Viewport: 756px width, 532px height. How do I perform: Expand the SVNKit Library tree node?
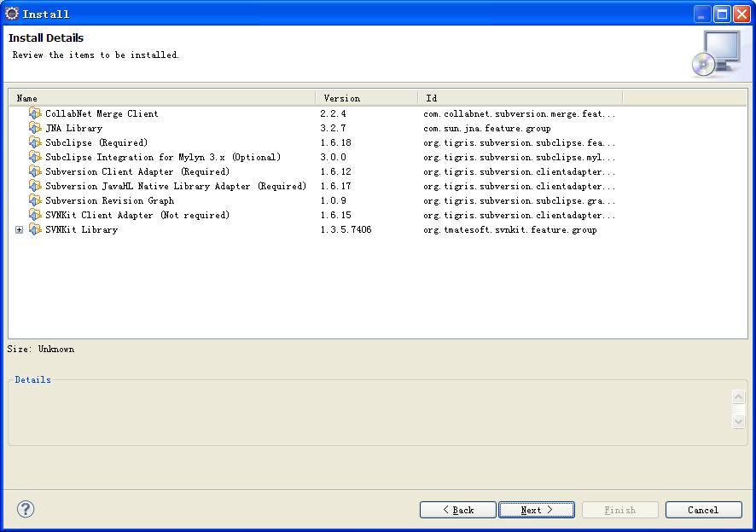click(19, 230)
